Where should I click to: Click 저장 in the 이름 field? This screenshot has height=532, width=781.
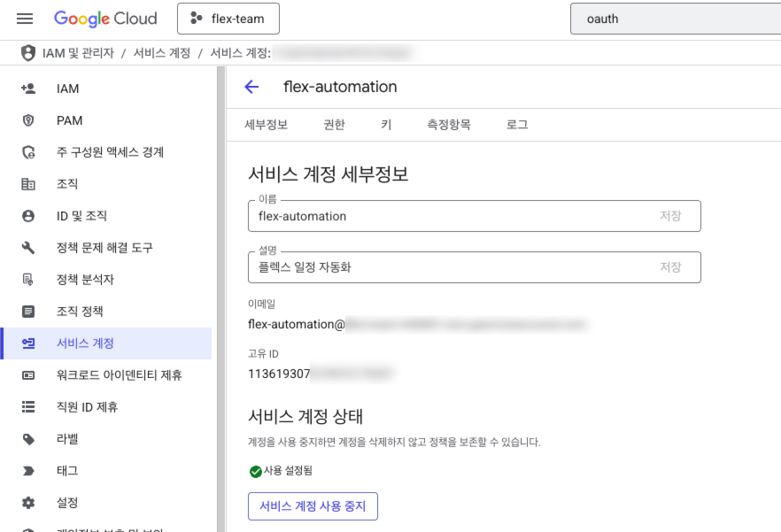(670, 216)
